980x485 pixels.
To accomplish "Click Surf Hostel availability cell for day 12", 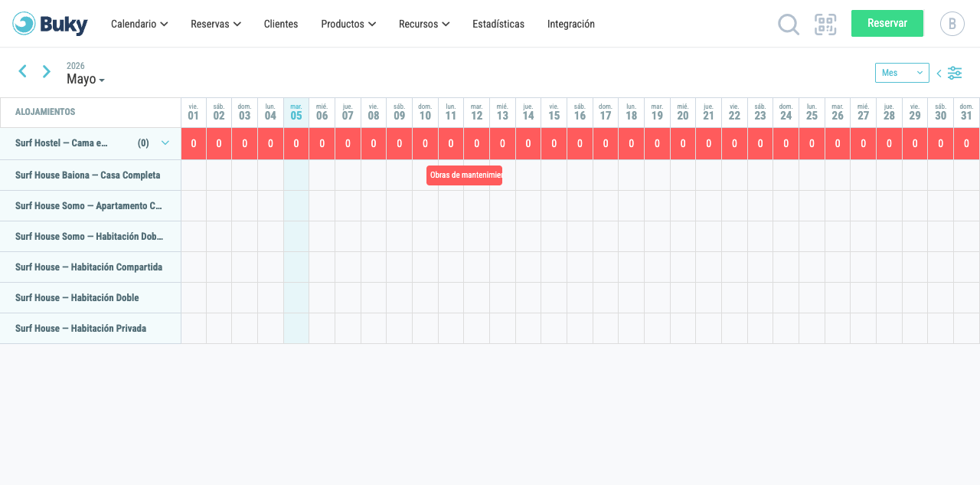I will 476,144.
